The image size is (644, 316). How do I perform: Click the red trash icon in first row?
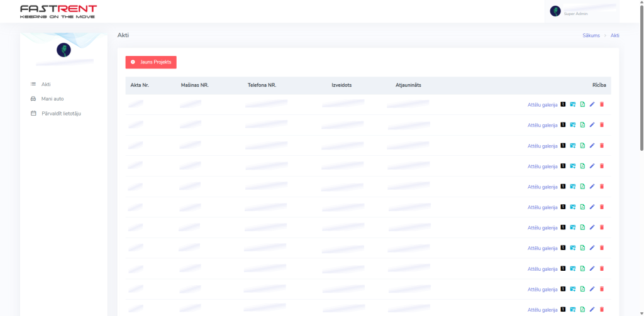click(601, 104)
